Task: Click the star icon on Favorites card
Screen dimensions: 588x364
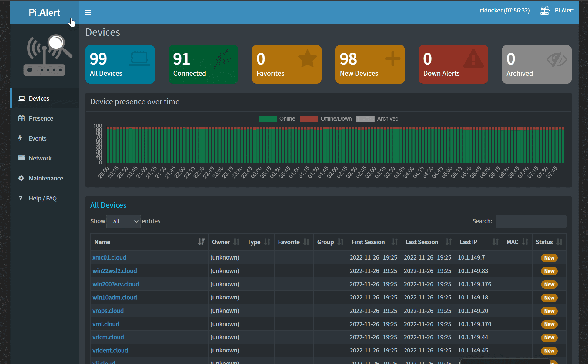Action: 307,59
